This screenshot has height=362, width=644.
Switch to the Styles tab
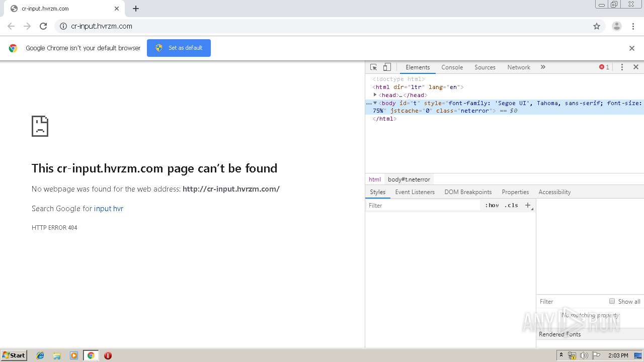click(x=377, y=192)
